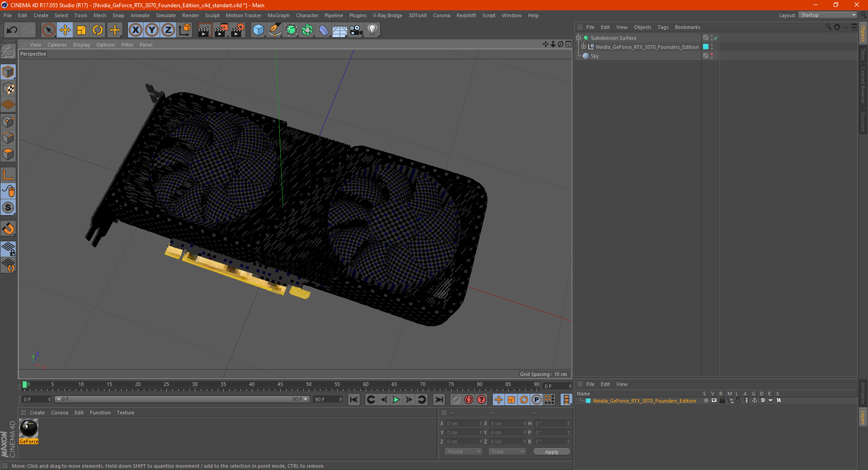Viewport: 868px width, 470px height.
Task: Activate the Scale tool
Action: (81, 30)
